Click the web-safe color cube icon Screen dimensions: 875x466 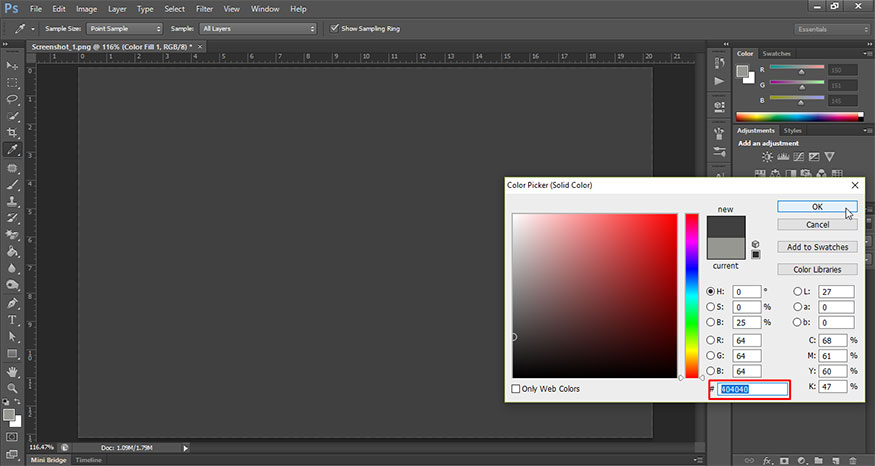click(x=756, y=244)
